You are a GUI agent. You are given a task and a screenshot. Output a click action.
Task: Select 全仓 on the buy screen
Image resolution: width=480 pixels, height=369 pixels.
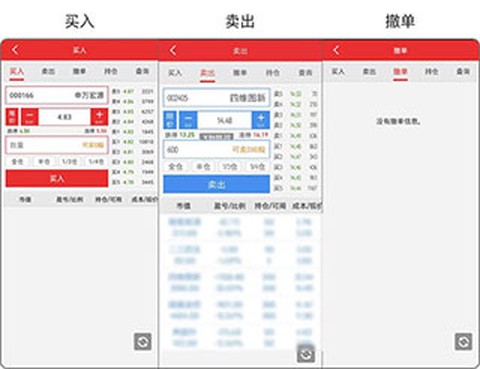click(17, 162)
